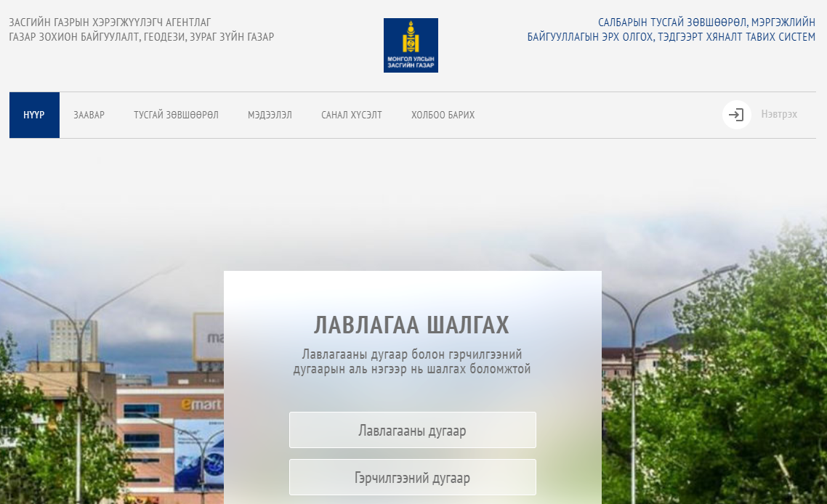Click the agency name header text at top left
Screen dimensions: 827x504
(x=142, y=30)
